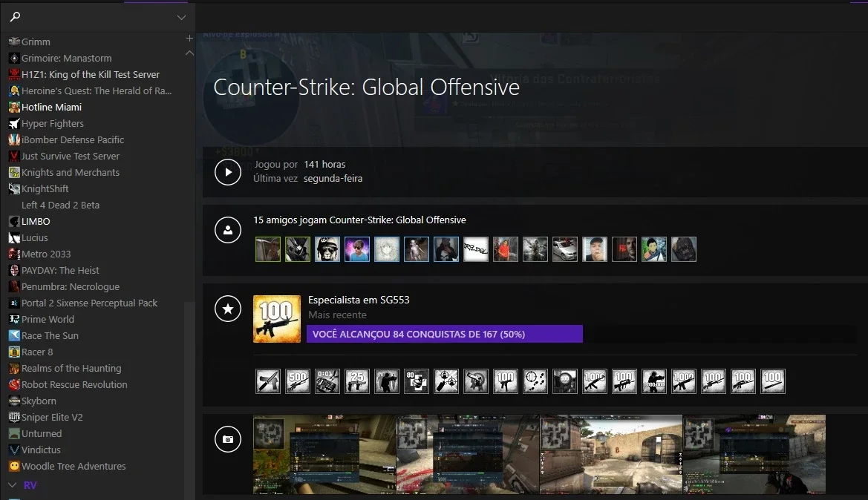Open the graffiti text friend avatar
The image size is (868, 500).
(475, 249)
